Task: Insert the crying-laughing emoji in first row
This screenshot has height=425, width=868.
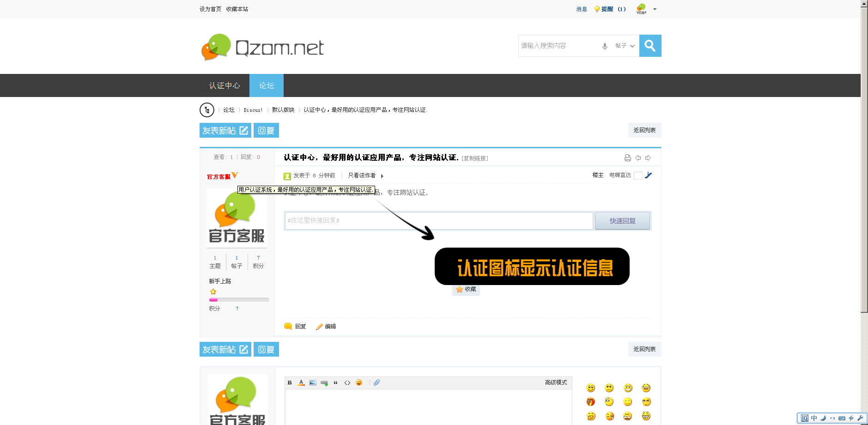Action: 646,388
